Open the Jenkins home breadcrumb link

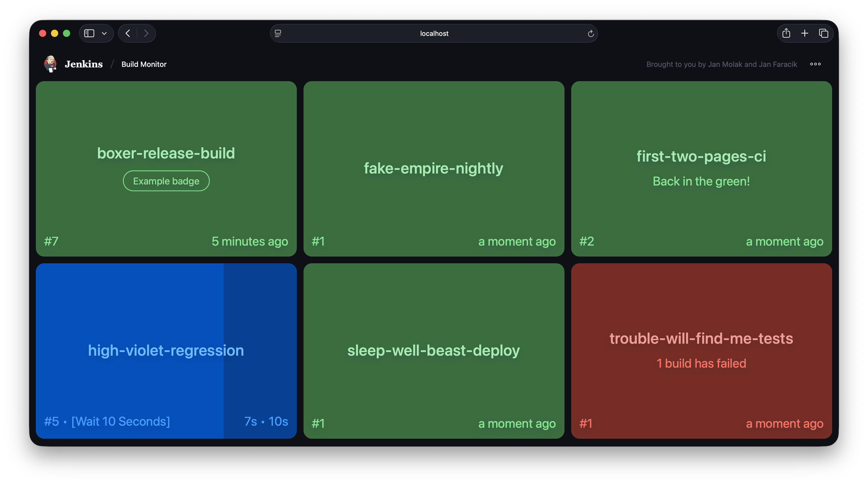coord(84,64)
